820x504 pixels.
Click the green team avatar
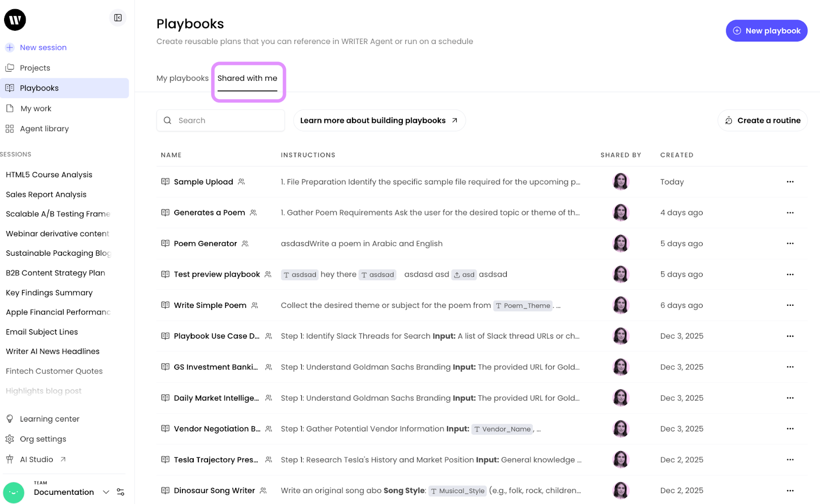[14, 493]
